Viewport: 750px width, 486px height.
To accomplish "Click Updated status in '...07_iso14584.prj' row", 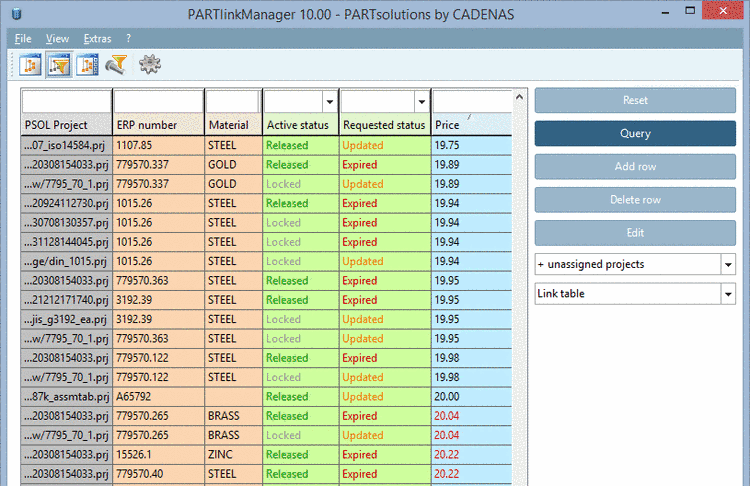I will (385, 145).
